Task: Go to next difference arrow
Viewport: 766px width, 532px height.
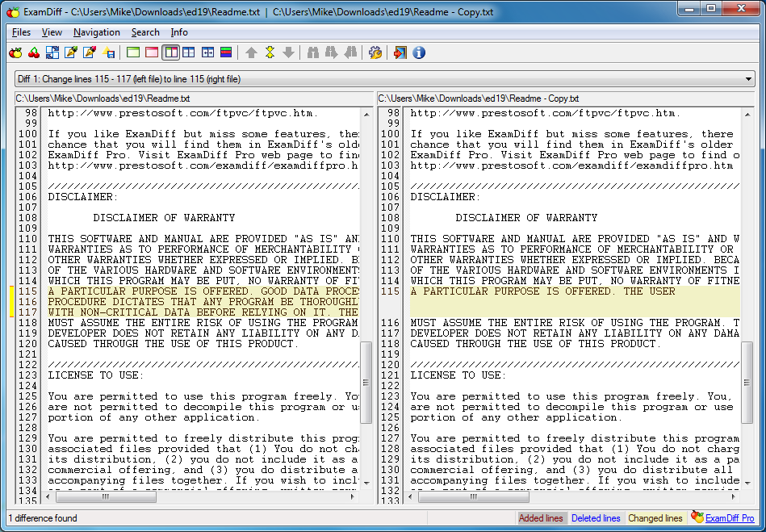Action: tap(288, 52)
